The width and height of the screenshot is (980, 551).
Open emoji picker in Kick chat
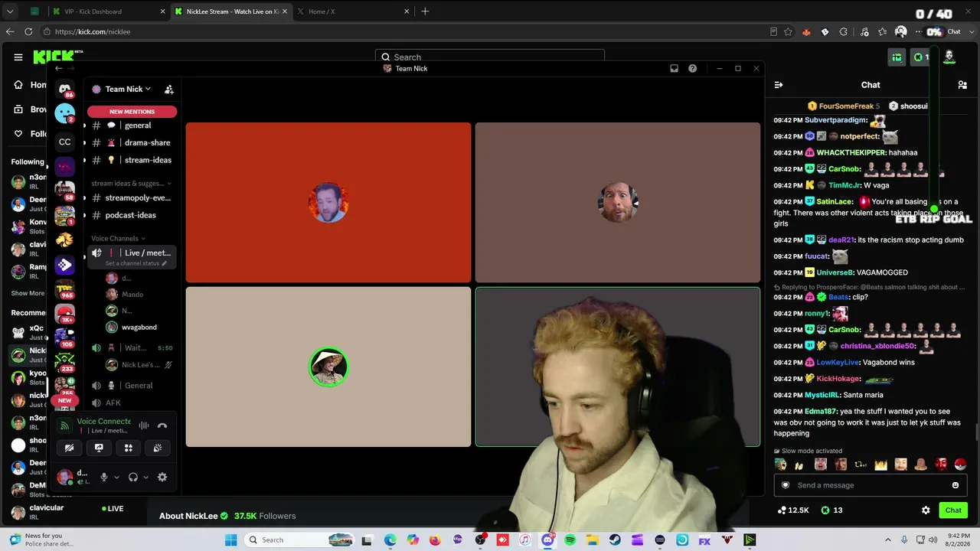point(955,485)
